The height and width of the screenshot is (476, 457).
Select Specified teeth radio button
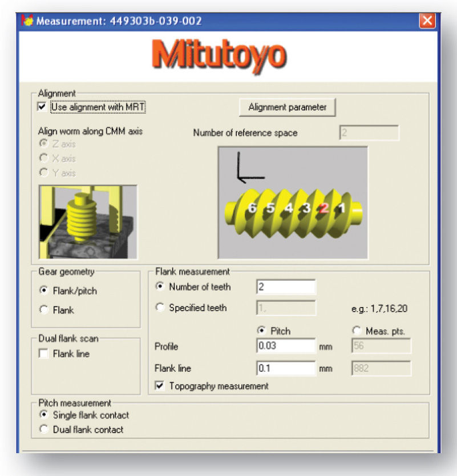coord(160,307)
